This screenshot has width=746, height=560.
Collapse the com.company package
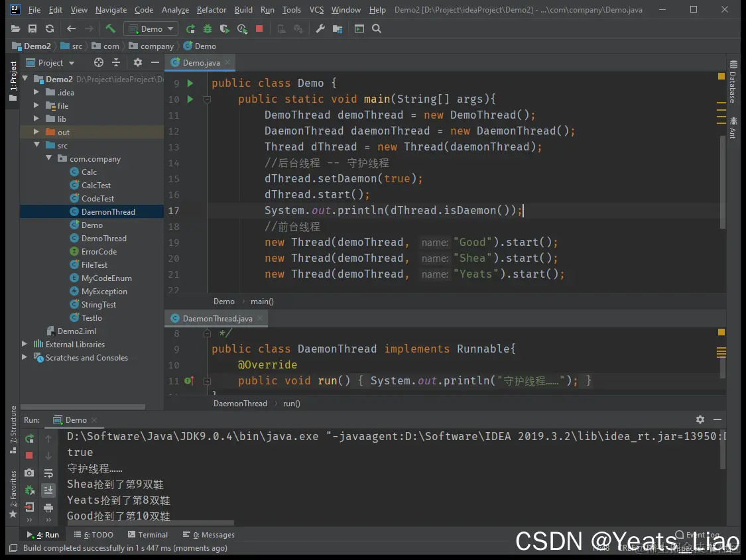click(x=48, y=158)
